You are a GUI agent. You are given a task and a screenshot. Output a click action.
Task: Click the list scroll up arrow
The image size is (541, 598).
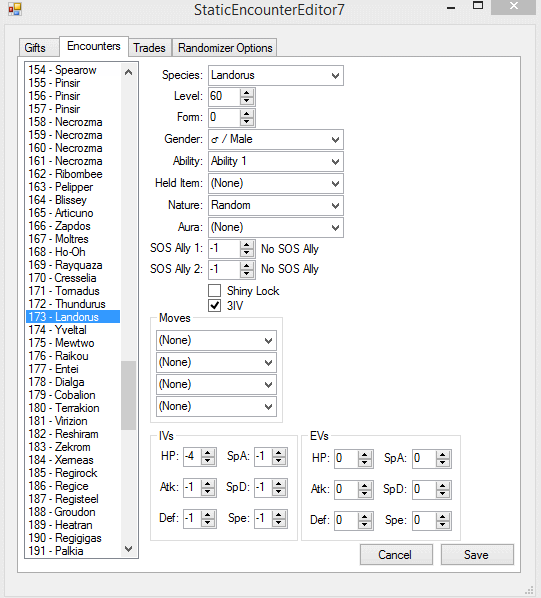click(128, 72)
